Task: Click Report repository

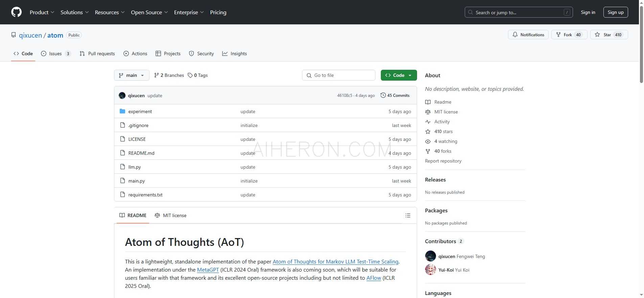Action: pos(443,161)
